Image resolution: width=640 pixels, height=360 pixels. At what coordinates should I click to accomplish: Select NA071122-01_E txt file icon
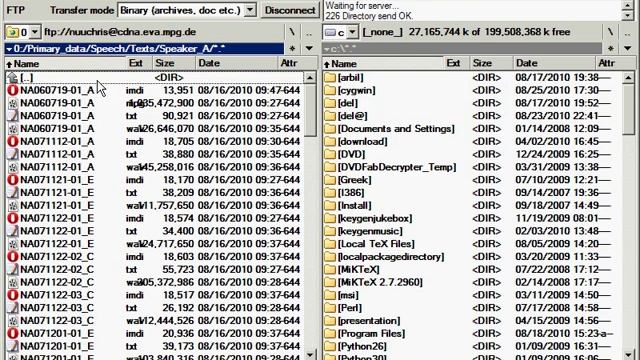tap(13, 231)
